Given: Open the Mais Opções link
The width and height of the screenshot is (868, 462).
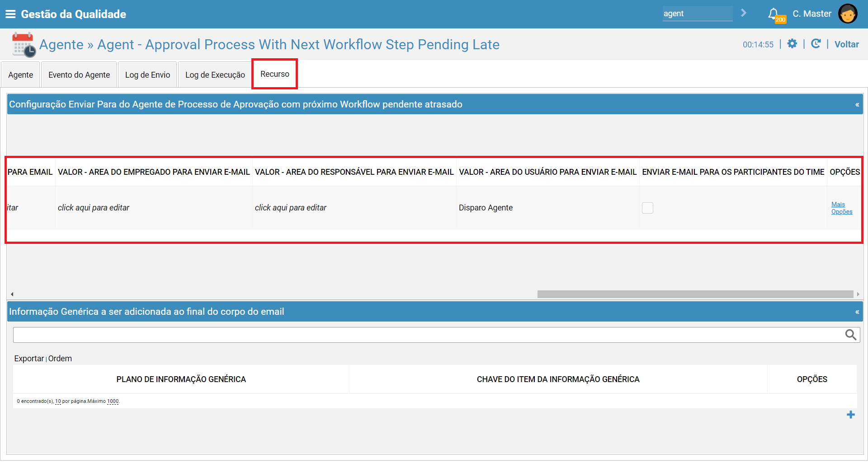Looking at the screenshot, I should tap(841, 208).
